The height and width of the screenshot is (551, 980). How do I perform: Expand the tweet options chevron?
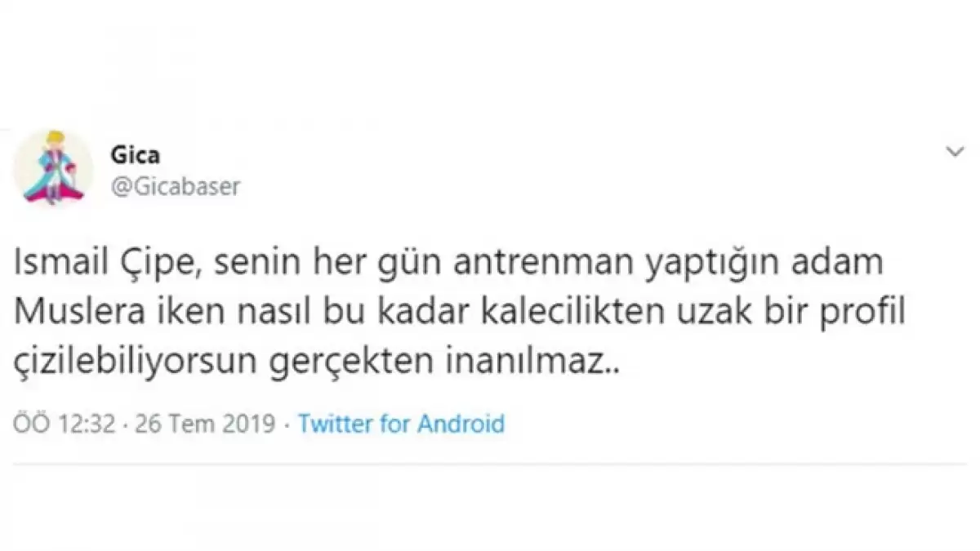click(954, 153)
